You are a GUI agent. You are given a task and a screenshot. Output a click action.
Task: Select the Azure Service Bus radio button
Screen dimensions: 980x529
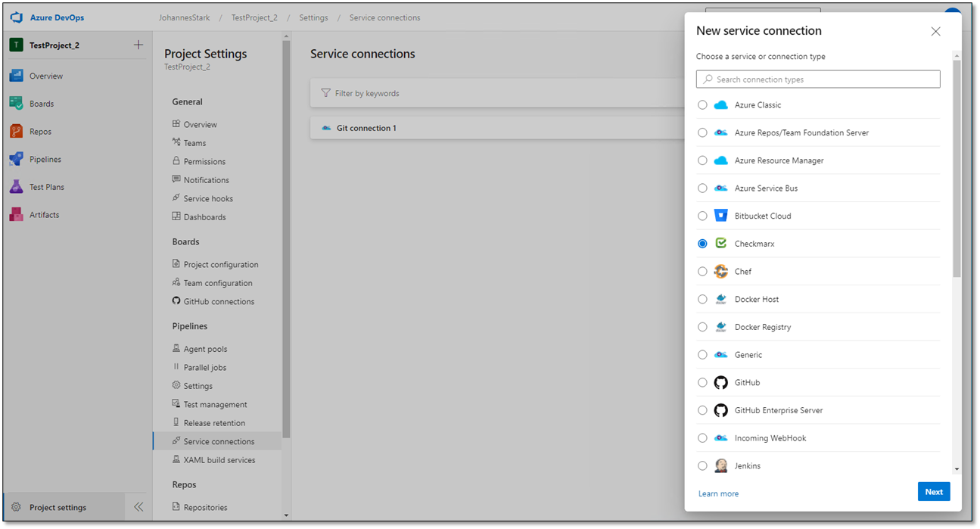pyautogui.click(x=702, y=188)
